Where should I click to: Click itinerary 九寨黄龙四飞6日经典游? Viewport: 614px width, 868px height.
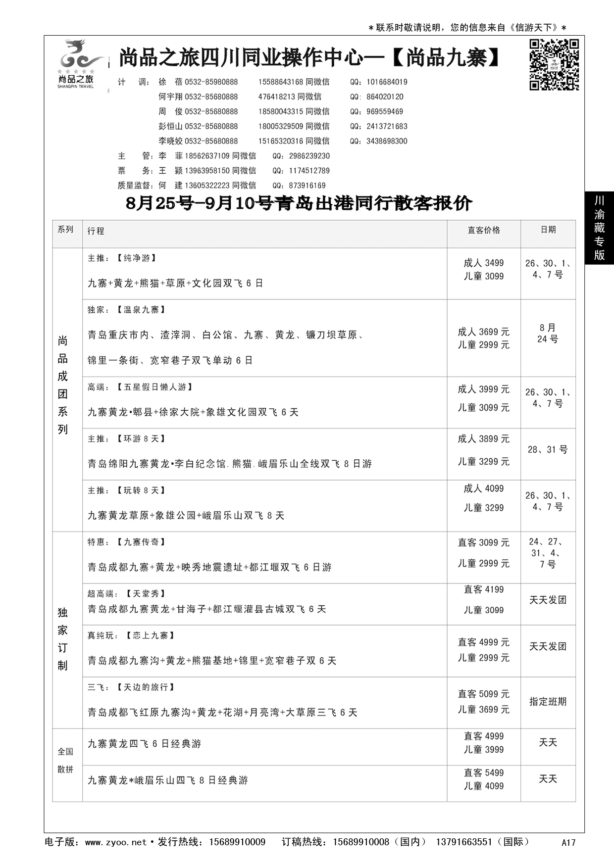(x=144, y=744)
